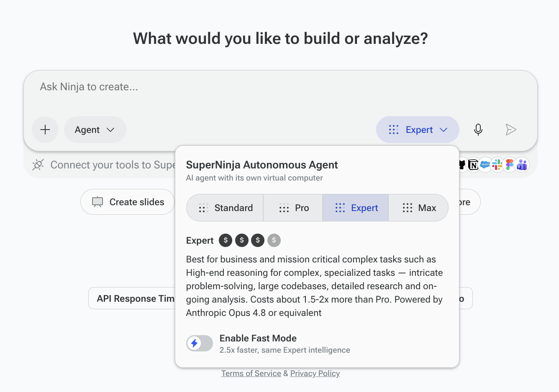Start voice input with the microphone
Image resolution: width=559 pixels, height=392 pixels.
[x=478, y=130]
